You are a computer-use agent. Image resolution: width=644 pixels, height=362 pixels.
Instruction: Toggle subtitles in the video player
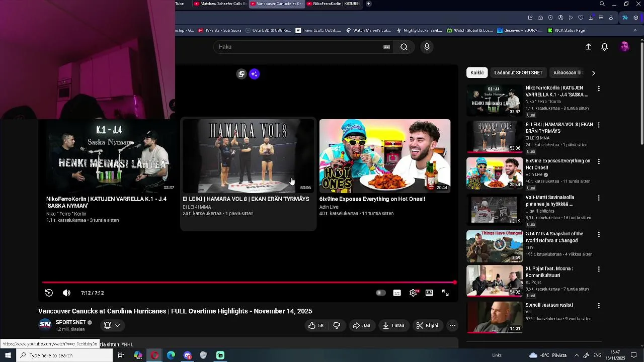397,293
